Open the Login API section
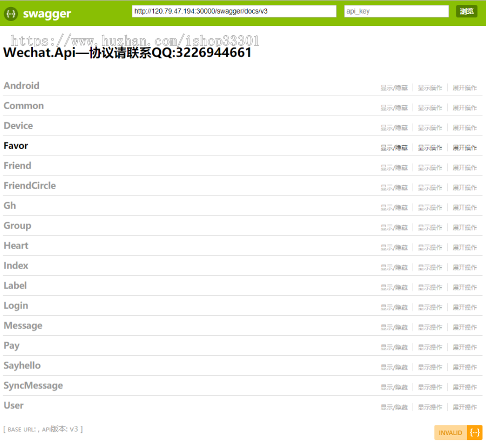Viewport: 486px width, 448px height. 16,306
